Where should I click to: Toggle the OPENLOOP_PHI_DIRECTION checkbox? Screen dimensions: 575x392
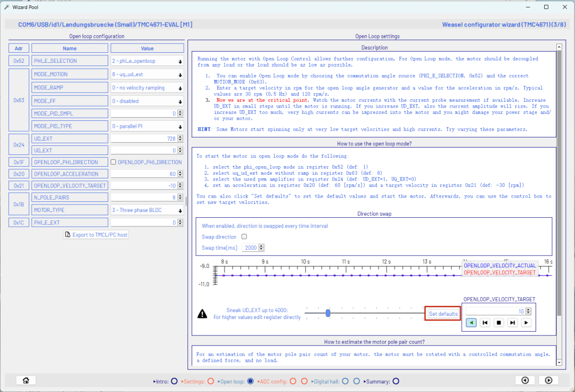click(x=114, y=162)
